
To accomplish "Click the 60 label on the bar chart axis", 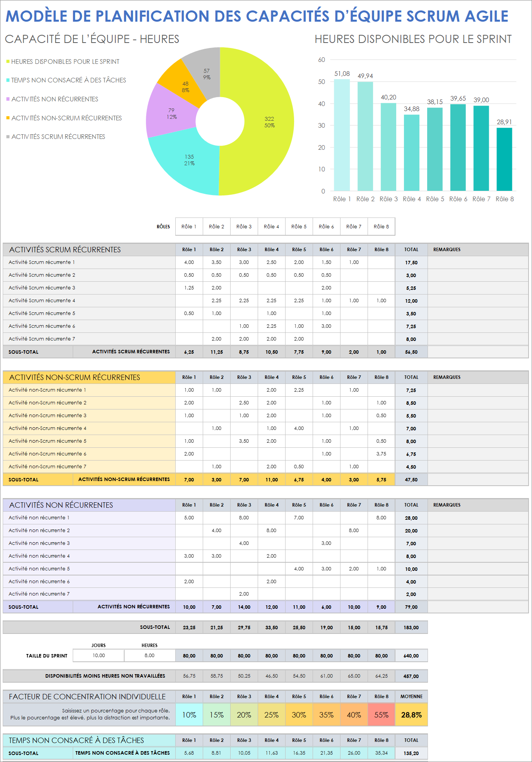I will click(322, 60).
